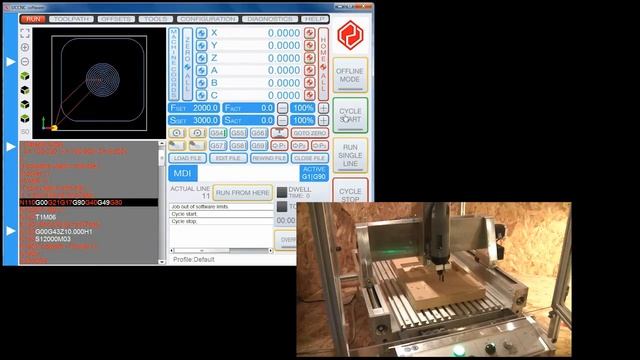This screenshot has height=360, width=640.
Task: Increase the feed rate override
Action: tap(323, 108)
